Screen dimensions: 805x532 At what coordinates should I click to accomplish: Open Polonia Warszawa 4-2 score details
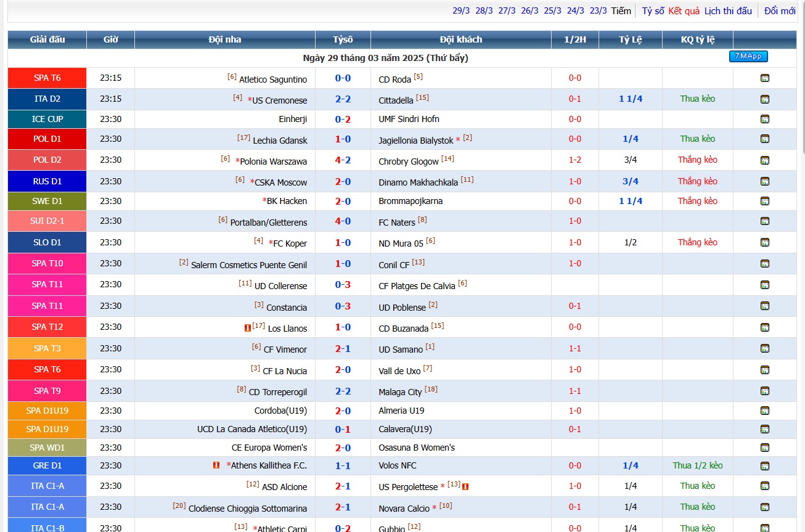pyautogui.click(x=343, y=160)
